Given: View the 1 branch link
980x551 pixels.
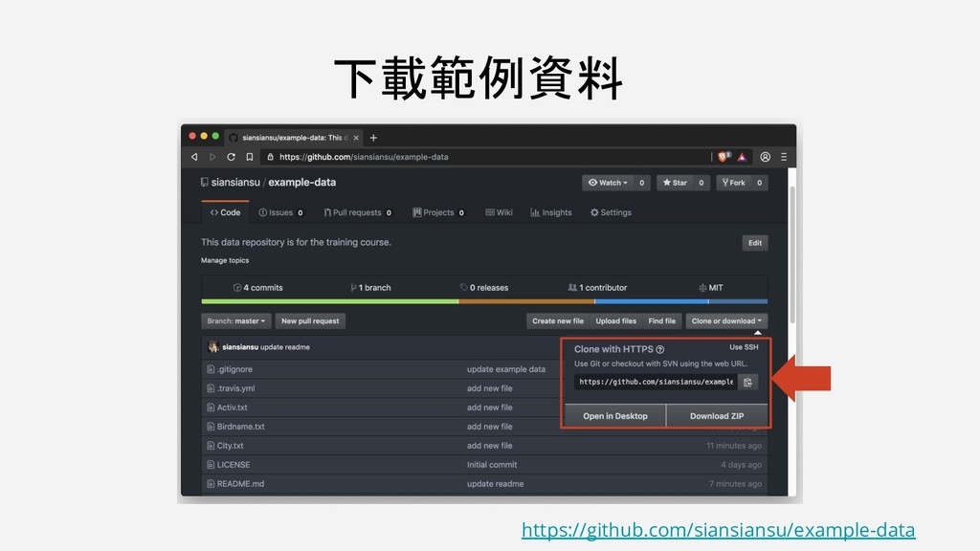Looking at the screenshot, I should [370, 288].
